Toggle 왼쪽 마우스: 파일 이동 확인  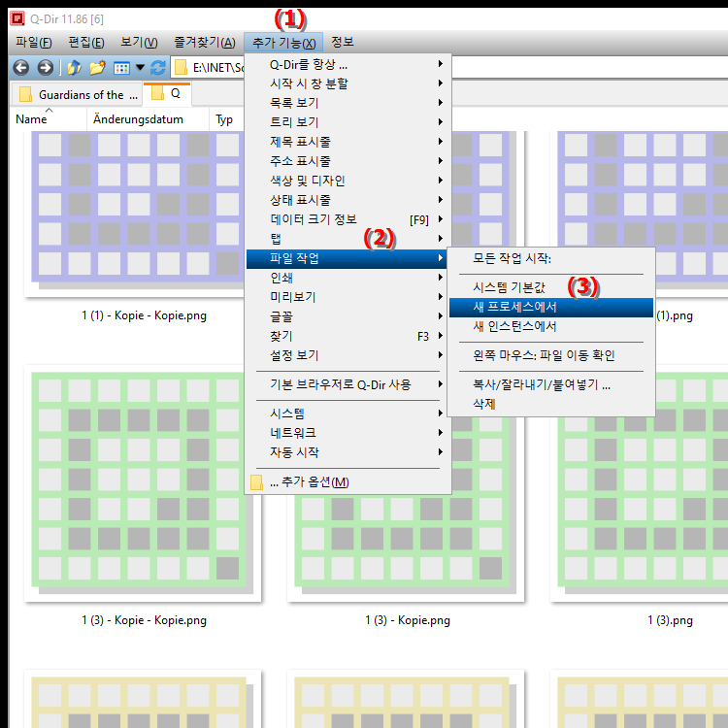[x=544, y=356]
